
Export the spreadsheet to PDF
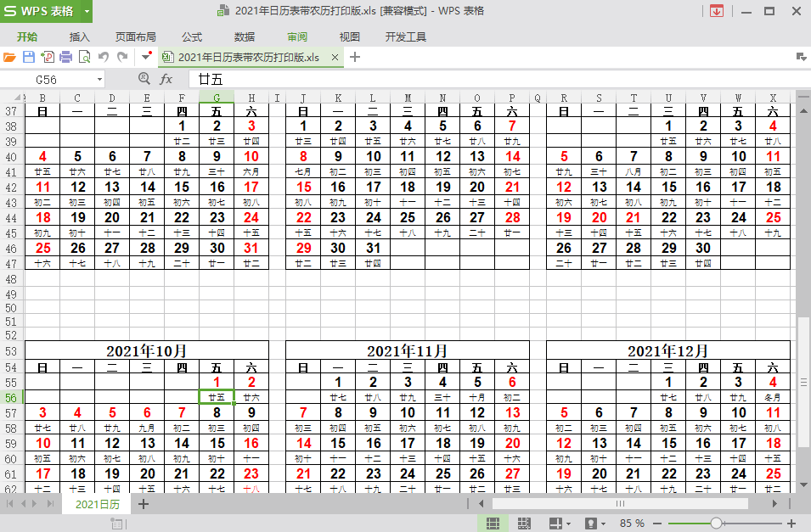47,56
